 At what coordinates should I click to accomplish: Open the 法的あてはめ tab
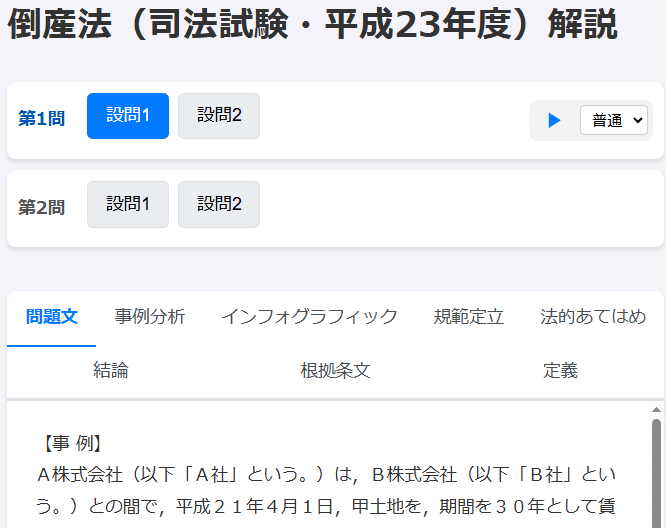[x=593, y=317]
